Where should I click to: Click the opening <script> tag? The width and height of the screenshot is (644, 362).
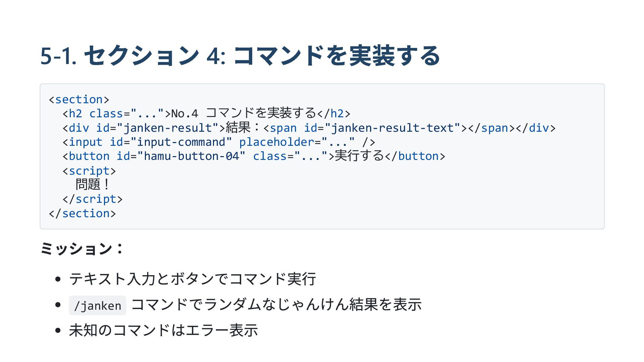click(89, 171)
